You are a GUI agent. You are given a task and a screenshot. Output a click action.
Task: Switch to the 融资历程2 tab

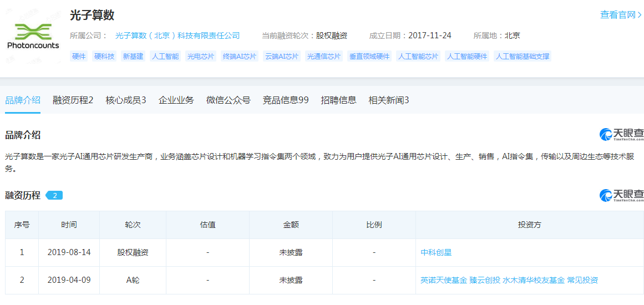[73, 100]
